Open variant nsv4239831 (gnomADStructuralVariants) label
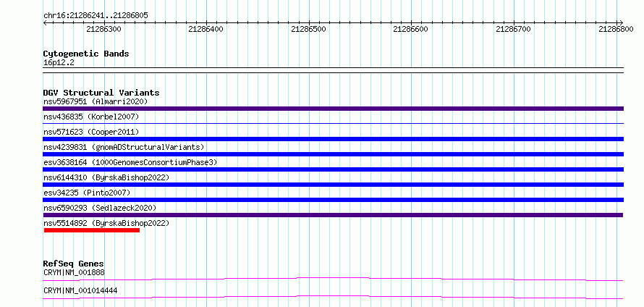 [x=124, y=147]
